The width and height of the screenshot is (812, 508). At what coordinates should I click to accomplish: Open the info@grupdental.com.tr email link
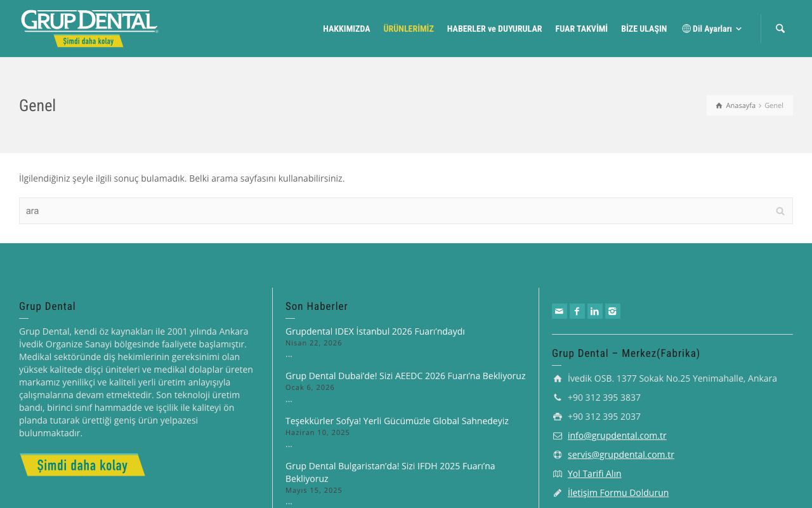pos(617,436)
